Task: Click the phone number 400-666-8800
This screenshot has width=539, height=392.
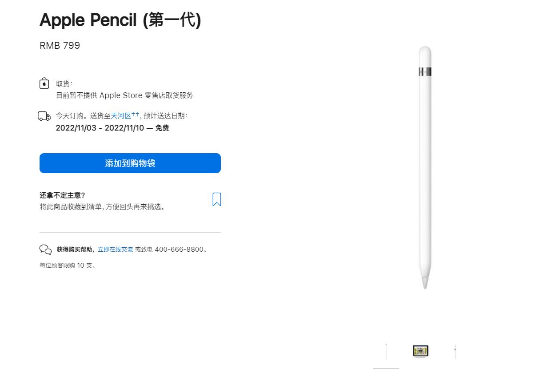Action: [179, 249]
